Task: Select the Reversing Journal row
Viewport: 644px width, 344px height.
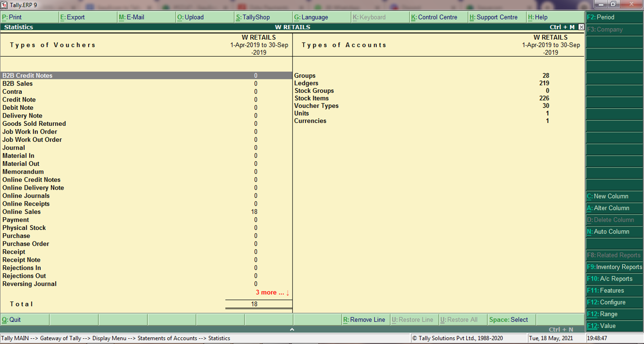Action: pos(146,284)
